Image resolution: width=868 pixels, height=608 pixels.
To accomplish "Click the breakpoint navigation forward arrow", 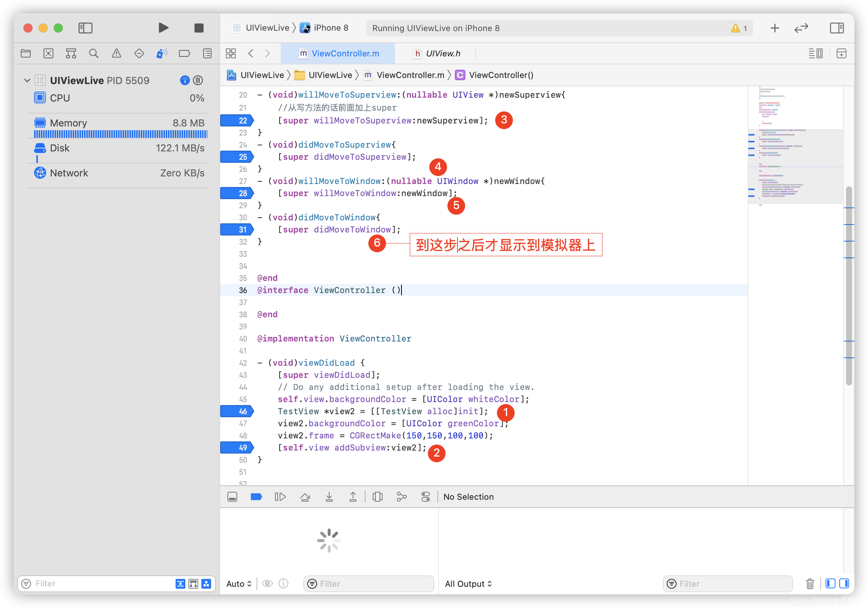I will tap(267, 53).
